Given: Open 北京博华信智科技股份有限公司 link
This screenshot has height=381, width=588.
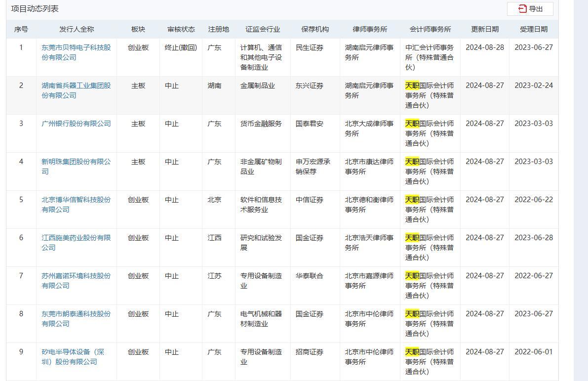Looking at the screenshot, I should 76,205.
